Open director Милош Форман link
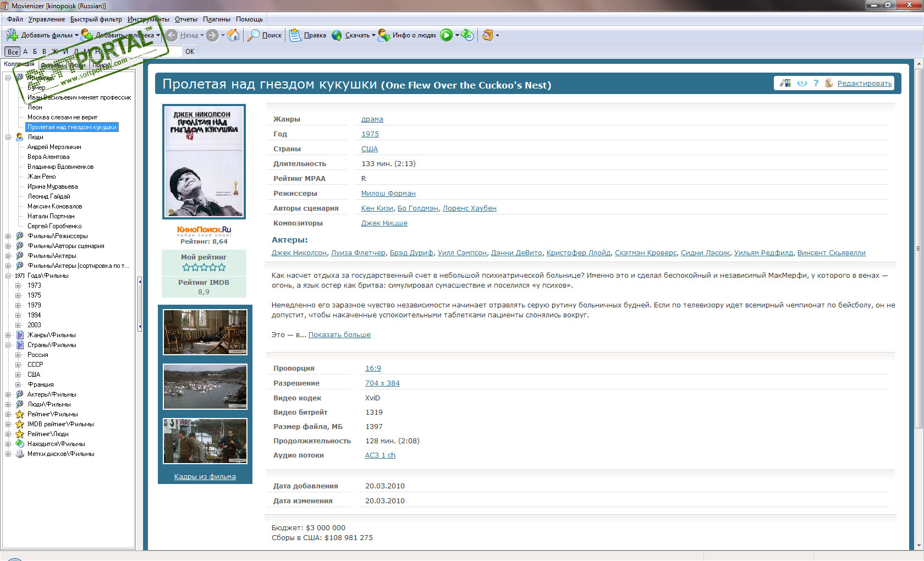 click(x=388, y=194)
